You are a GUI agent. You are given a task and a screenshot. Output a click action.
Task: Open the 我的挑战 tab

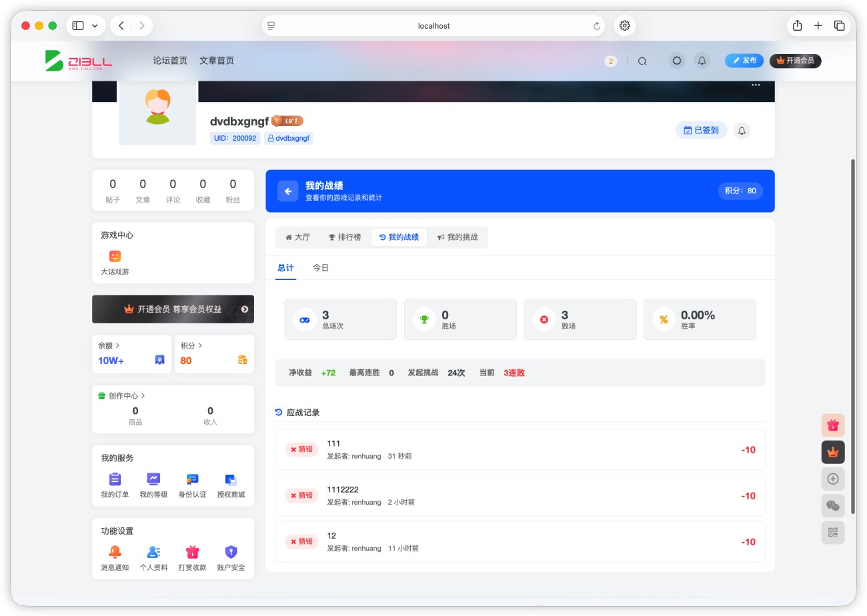(x=458, y=237)
